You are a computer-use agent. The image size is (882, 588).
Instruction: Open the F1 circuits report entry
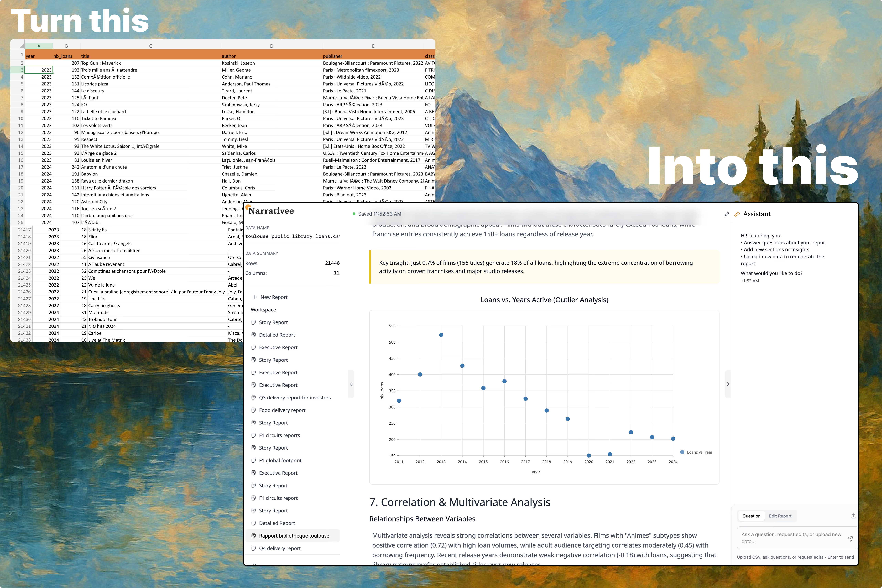pos(278,498)
